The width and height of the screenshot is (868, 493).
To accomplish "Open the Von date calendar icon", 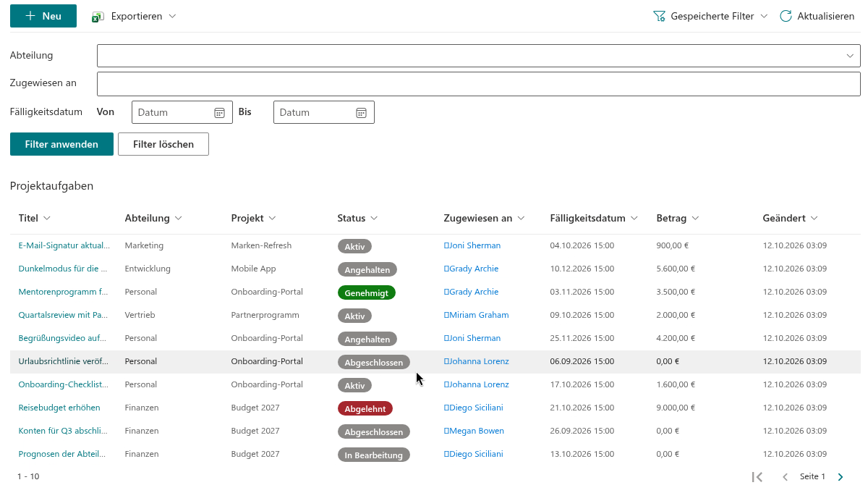I will click(x=220, y=112).
